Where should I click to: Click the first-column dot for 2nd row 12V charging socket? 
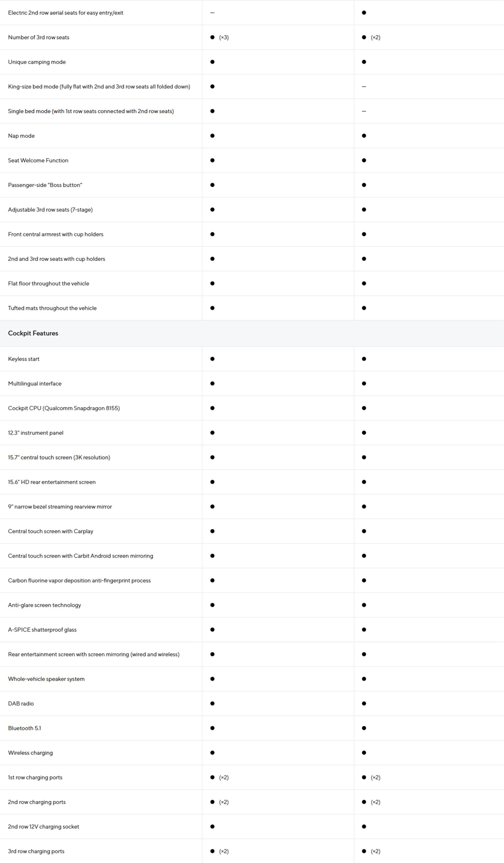tap(213, 827)
